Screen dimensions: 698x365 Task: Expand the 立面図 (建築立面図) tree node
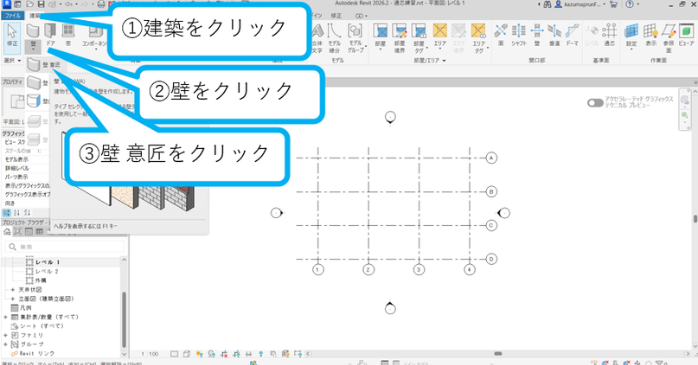click(x=13, y=299)
